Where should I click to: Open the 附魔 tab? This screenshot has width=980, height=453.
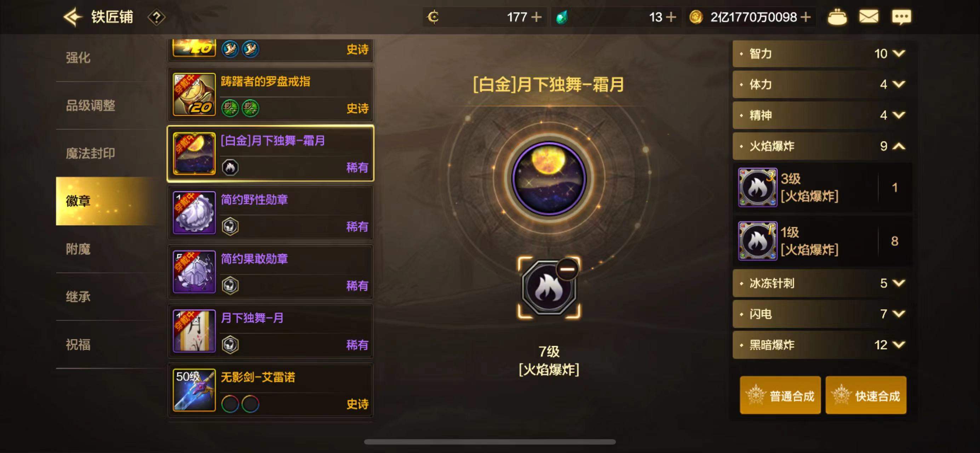(x=78, y=249)
